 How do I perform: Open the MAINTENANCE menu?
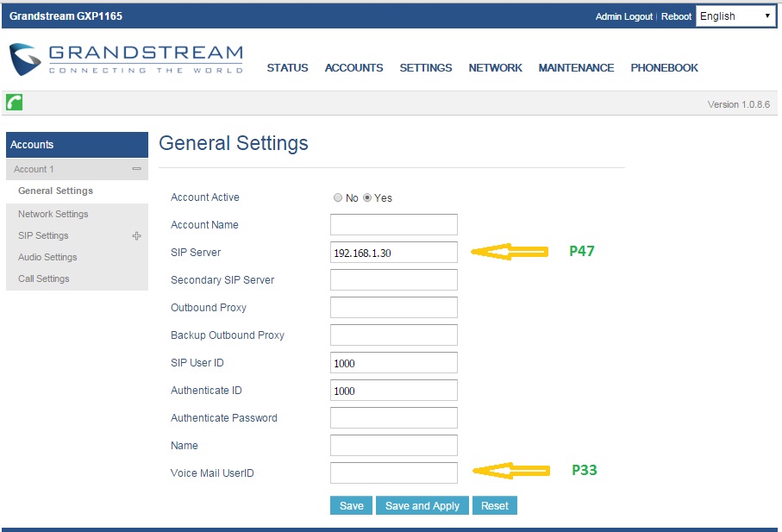pos(576,68)
